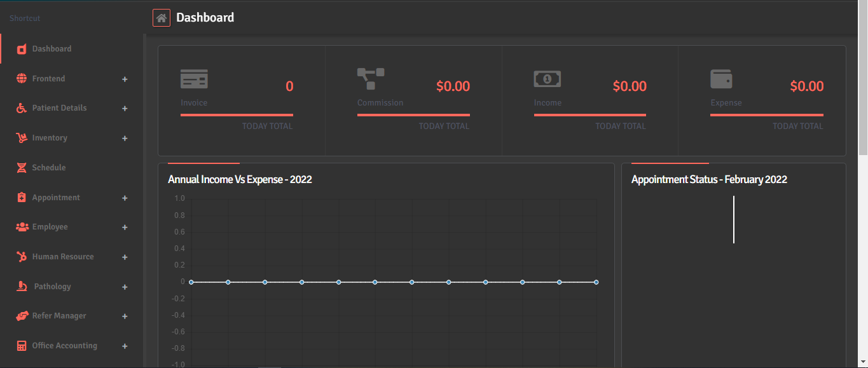Click the Patient Details wheelchair icon
The width and height of the screenshot is (868, 368).
22,108
